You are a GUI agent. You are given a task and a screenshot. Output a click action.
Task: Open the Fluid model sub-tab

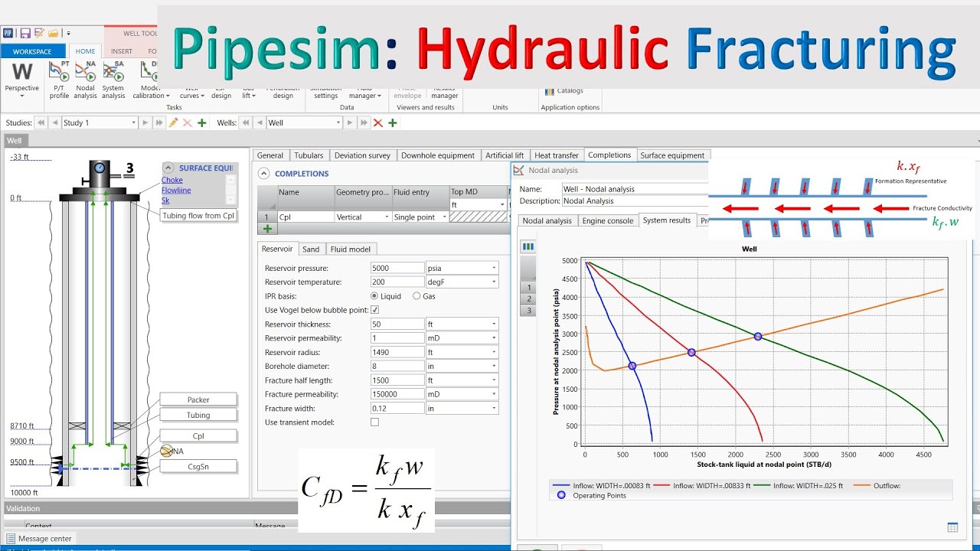tap(351, 249)
